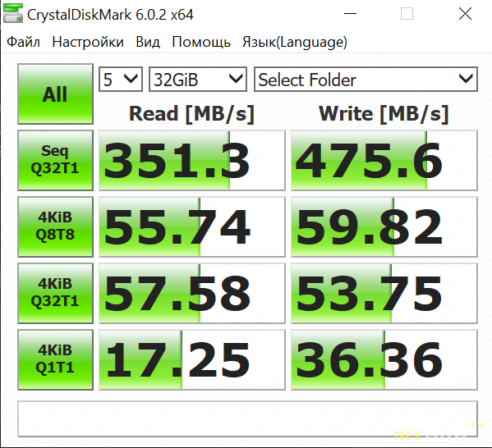492x448 pixels.
Task: Start the Seq Q32T1 test
Action: 55,160
